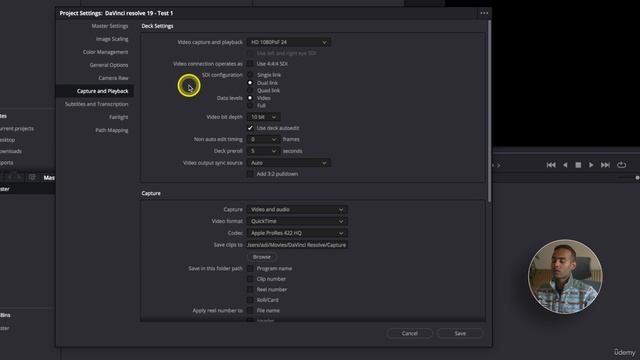Select Dual link SDI configuration
The image size is (640, 360).
(250, 82)
